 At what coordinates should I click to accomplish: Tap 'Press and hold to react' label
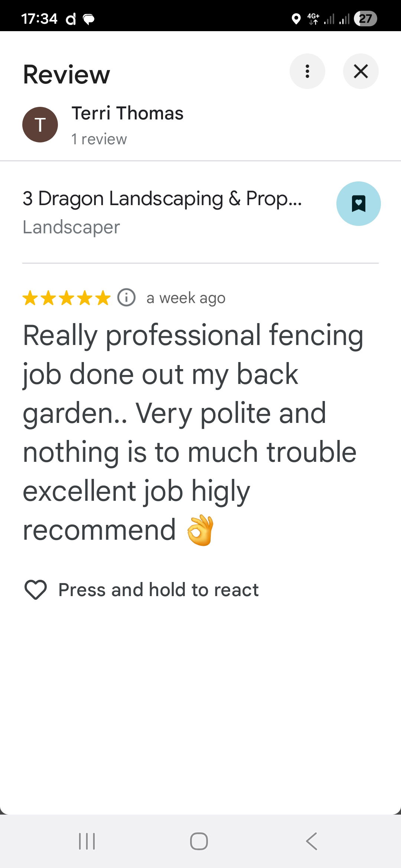158,590
